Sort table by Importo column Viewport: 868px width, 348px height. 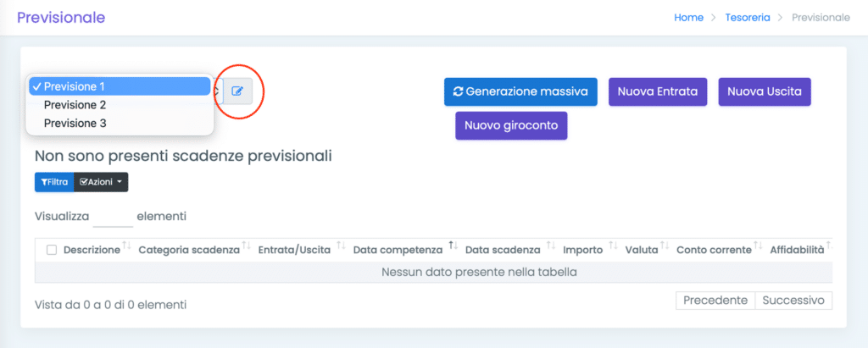(614, 246)
